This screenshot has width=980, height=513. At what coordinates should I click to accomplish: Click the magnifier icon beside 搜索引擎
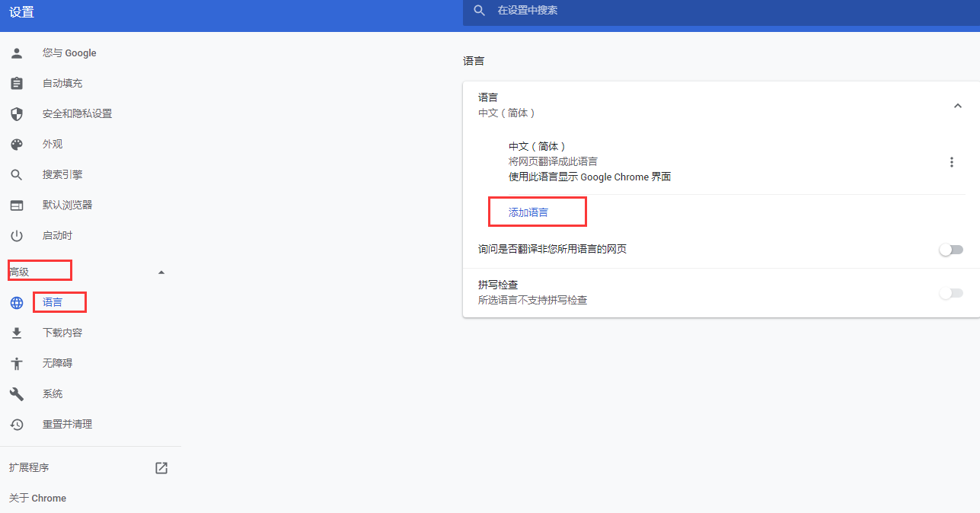(17, 175)
